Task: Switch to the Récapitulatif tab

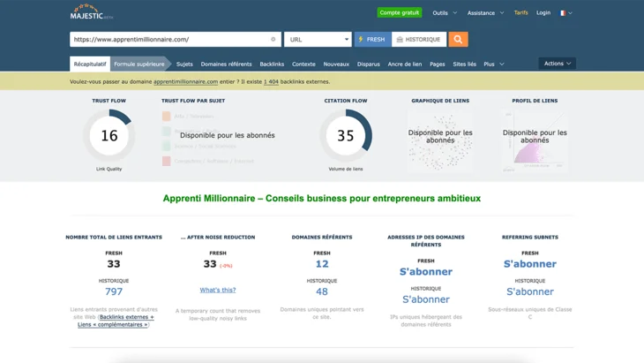Action: 90,64
